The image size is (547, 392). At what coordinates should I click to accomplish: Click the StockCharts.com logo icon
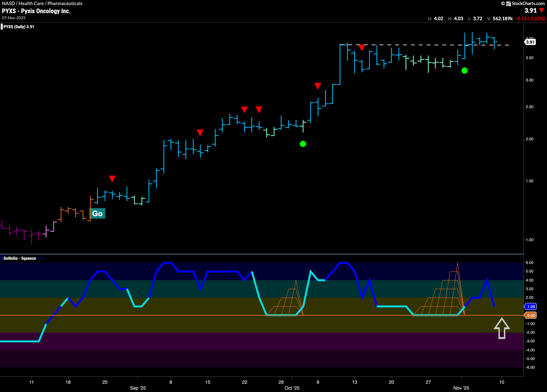pos(508,4)
